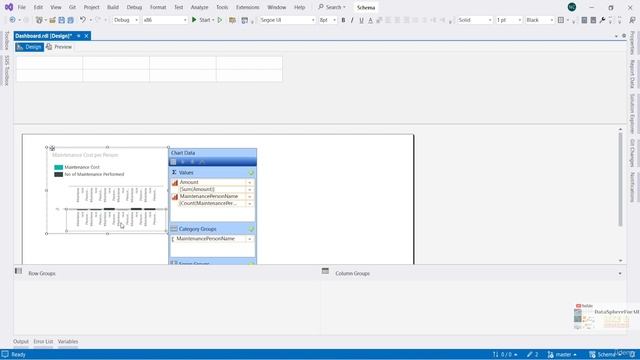Open the Variables tab
Viewport: 640px width, 360px height.
[x=68, y=341]
